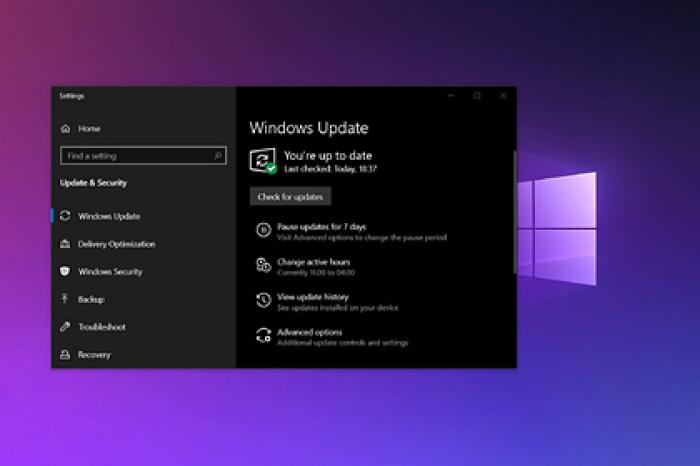
Task: Click the Delivery Optimization icon
Action: pos(65,244)
